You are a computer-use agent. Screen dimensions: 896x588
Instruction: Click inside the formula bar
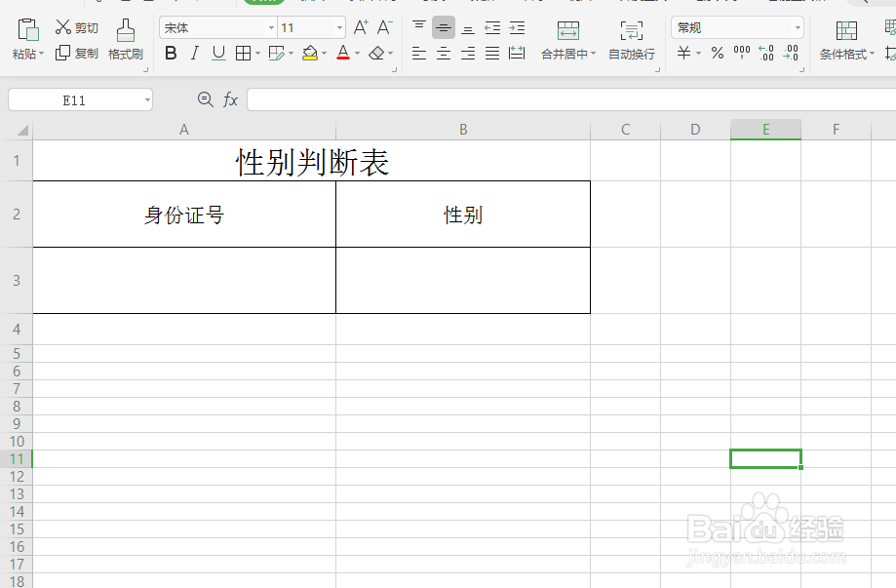click(571, 99)
